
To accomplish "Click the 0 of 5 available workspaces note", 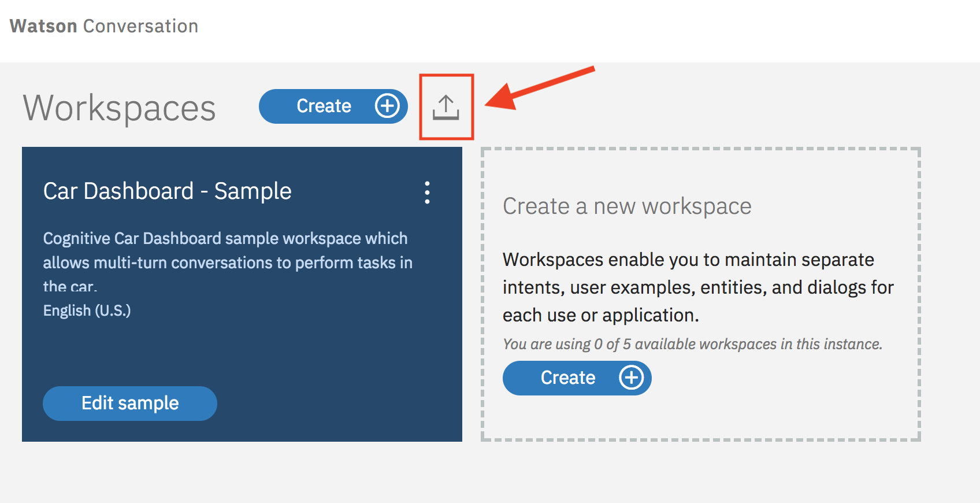I will [x=692, y=344].
